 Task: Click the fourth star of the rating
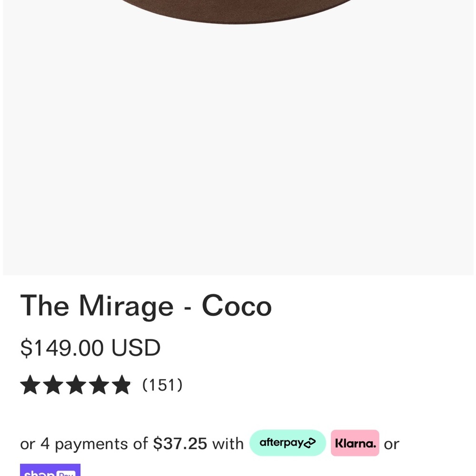(99, 385)
